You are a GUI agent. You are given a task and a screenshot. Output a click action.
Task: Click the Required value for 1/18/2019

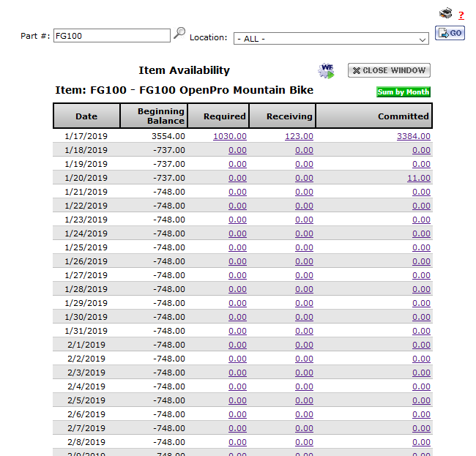click(237, 150)
